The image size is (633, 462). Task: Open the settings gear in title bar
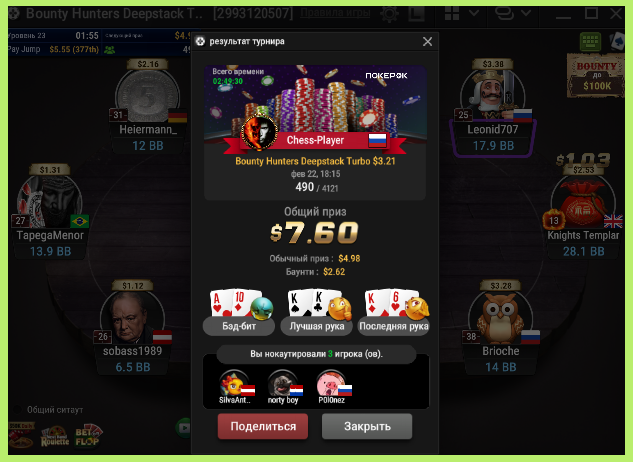(389, 14)
